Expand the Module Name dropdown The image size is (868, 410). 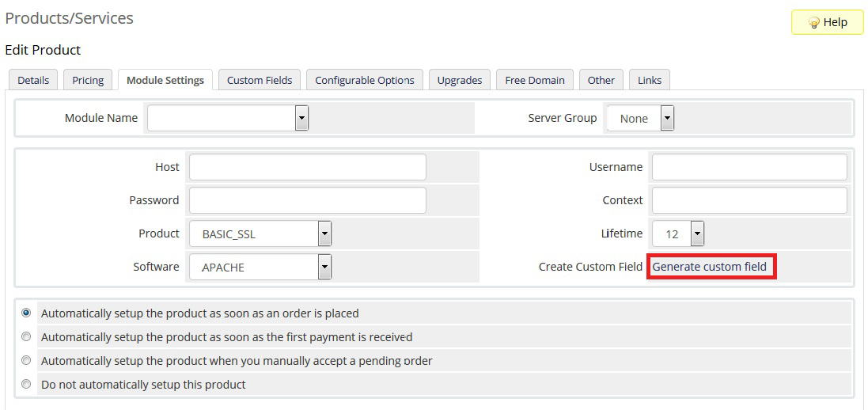228,118
